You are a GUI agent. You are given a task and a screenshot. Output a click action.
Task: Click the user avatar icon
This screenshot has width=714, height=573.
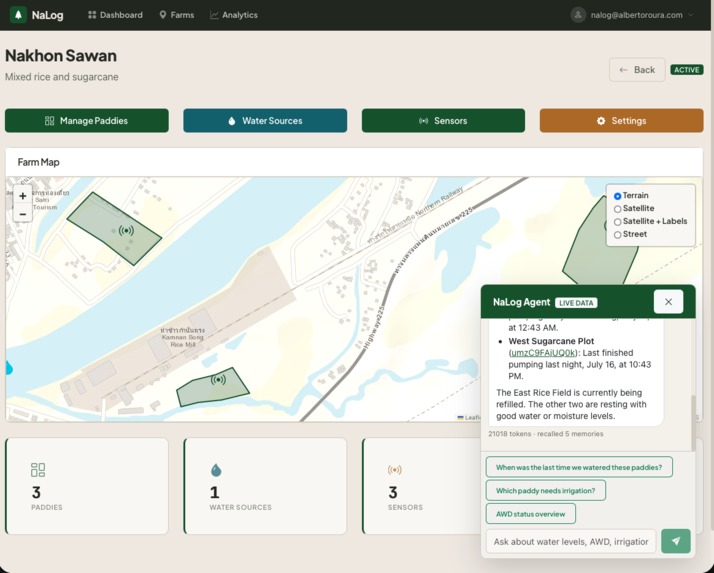[578, 15]
